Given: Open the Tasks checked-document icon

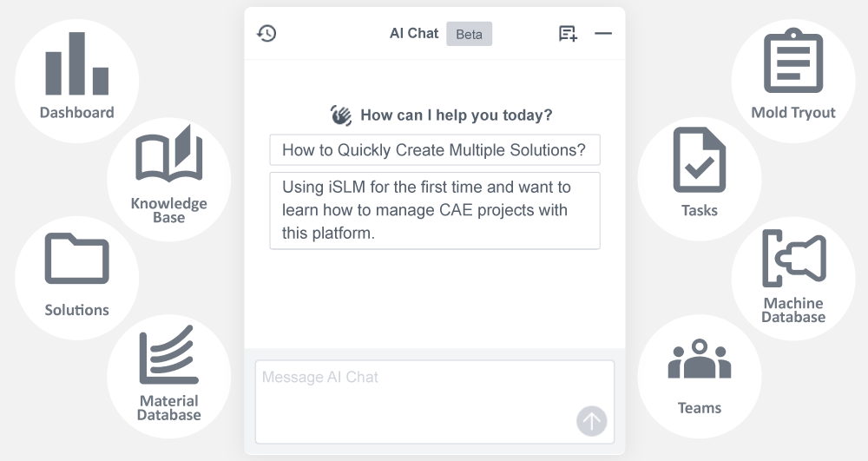Looking at the screenshot, I should tap(699, 161).
